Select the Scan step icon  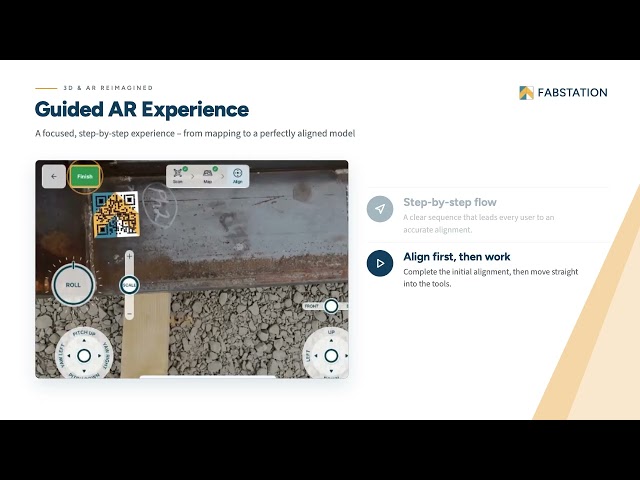click(178, 176)
